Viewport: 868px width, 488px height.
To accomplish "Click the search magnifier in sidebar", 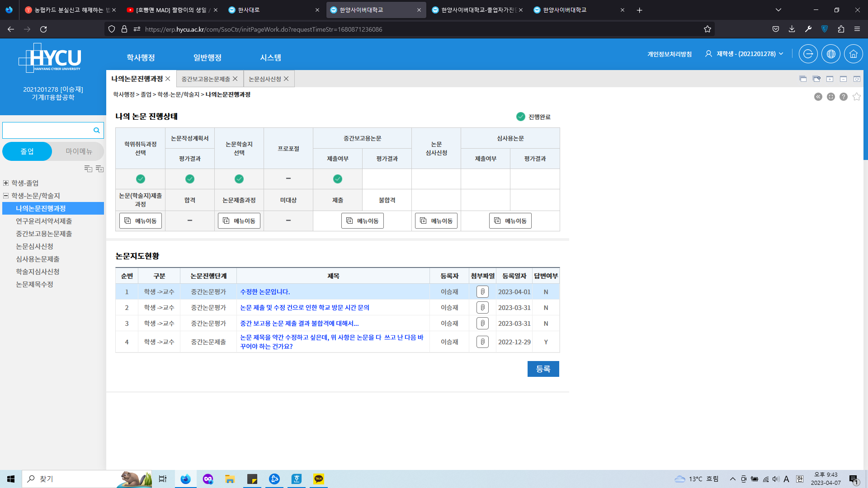I will pyautogui.click(x=96, y=130).
